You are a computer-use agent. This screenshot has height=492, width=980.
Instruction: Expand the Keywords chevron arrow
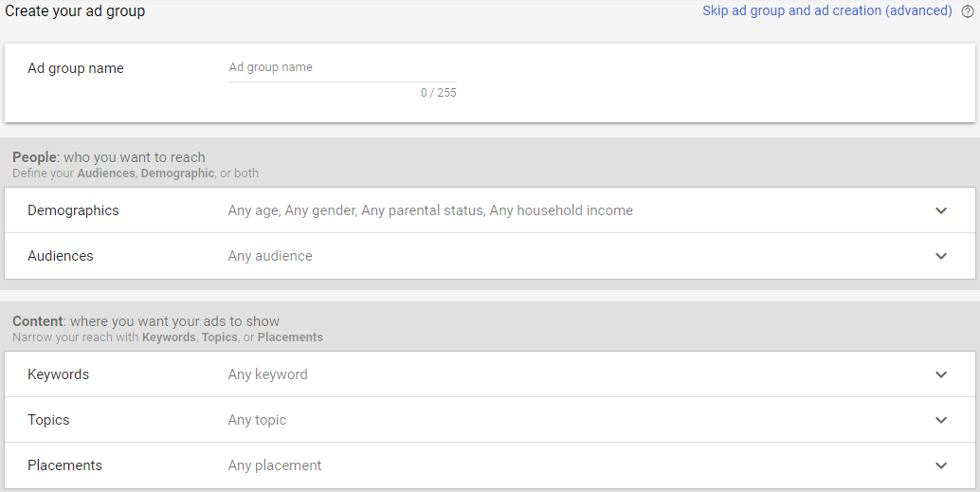pos(941,374)
